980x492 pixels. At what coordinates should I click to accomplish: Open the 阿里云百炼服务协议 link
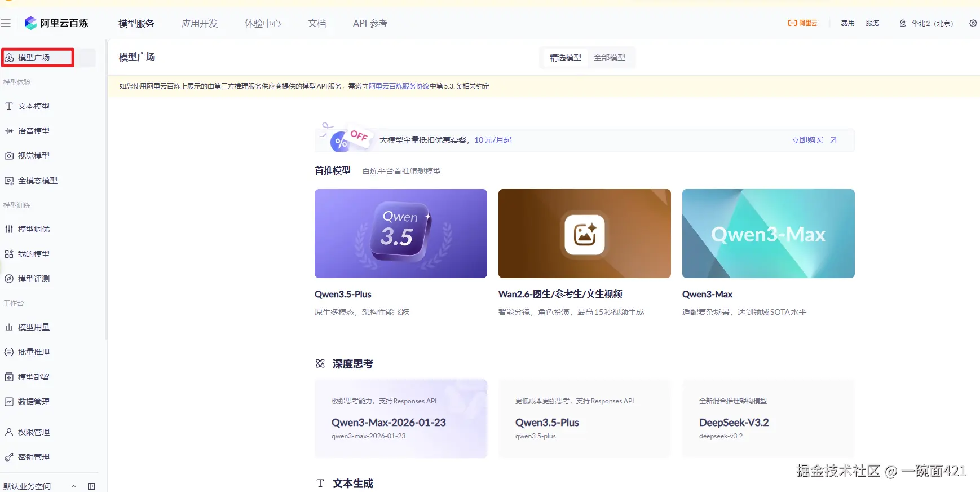(399, 86)
